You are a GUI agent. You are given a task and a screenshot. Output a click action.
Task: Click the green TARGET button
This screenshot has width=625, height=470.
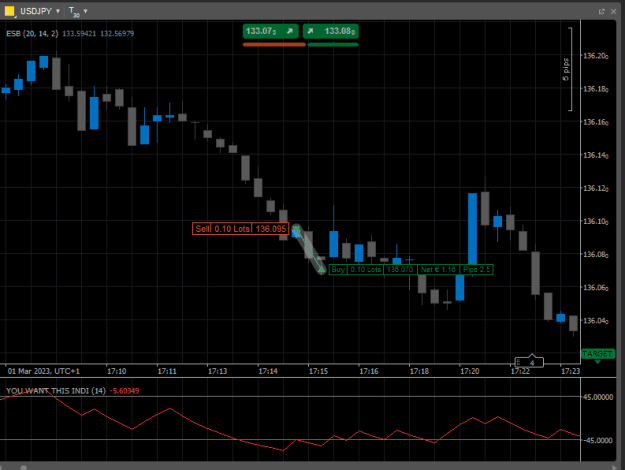coord(597,354)
